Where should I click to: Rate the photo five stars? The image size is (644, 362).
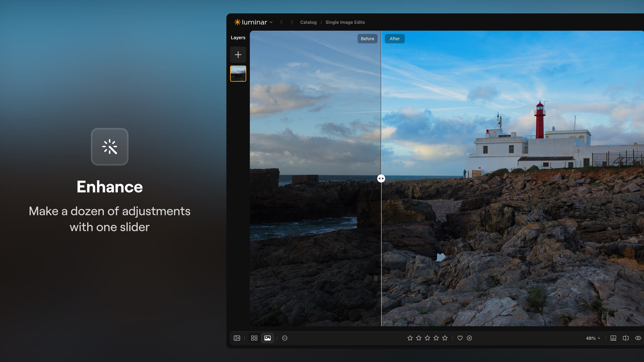coord(445,338)
